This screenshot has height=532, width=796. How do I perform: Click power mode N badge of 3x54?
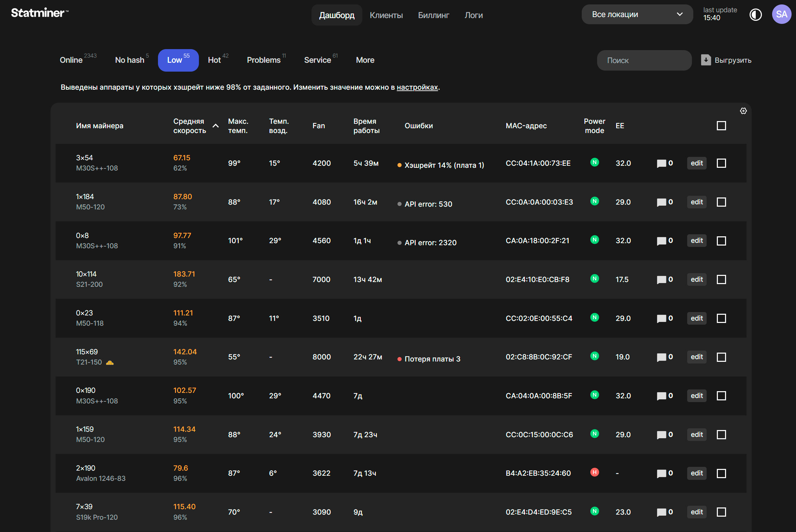tap(595, 162)
